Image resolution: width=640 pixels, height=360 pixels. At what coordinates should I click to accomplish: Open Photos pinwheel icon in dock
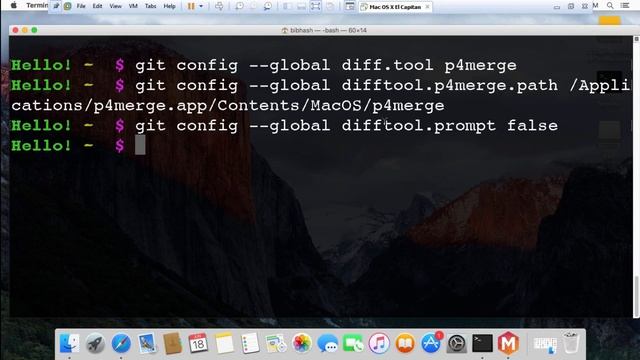(x=302, y=343)
